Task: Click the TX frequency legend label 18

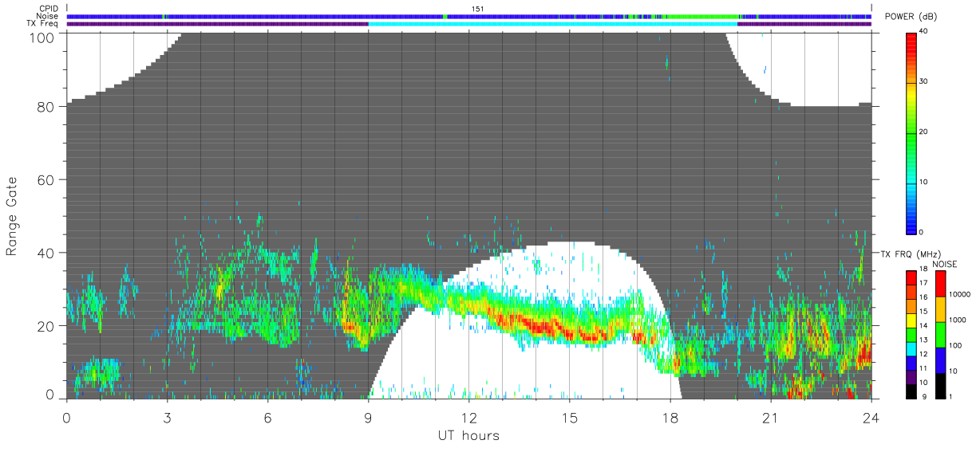Action: point(923,269)
